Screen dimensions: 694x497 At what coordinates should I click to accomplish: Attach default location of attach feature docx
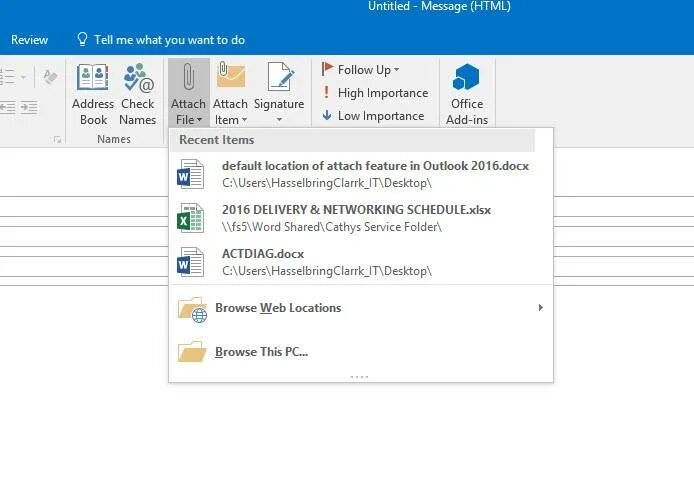coord(361,174)
